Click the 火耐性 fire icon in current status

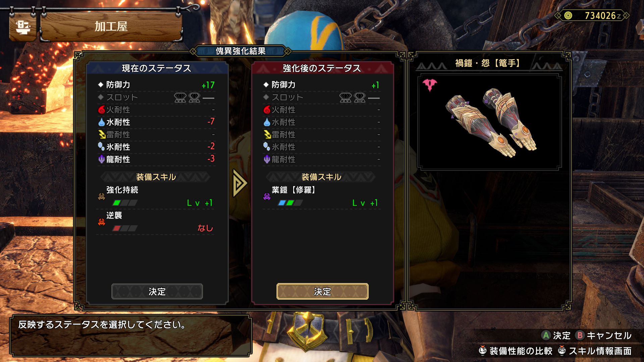tap(101, 110)
